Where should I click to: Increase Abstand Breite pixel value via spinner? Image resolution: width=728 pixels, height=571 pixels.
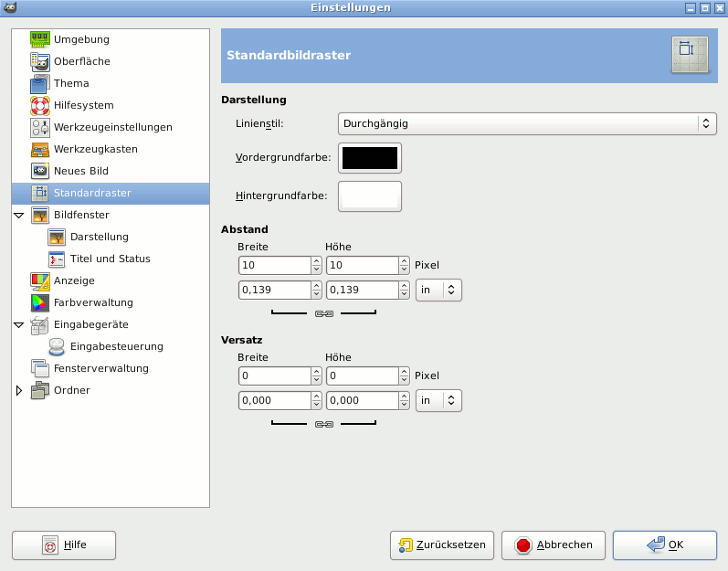click(x=316, y=261)
